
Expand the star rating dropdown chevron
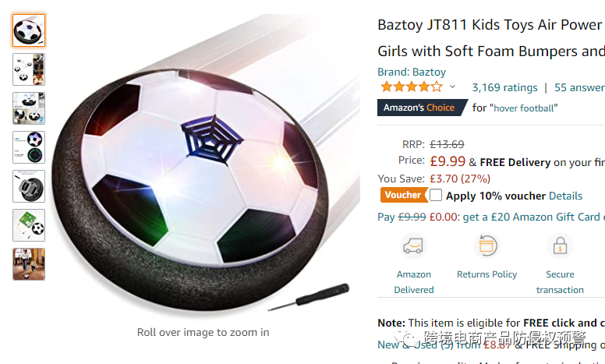[452, 87]
